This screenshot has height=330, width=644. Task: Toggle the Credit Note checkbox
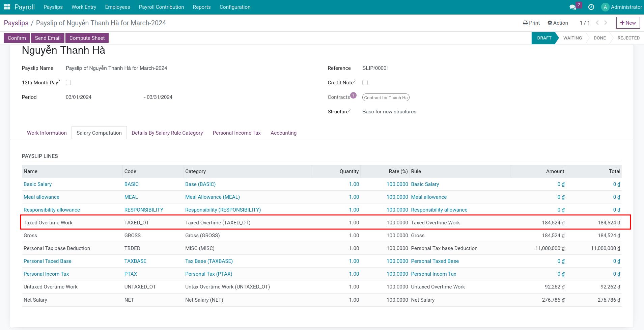365,83
